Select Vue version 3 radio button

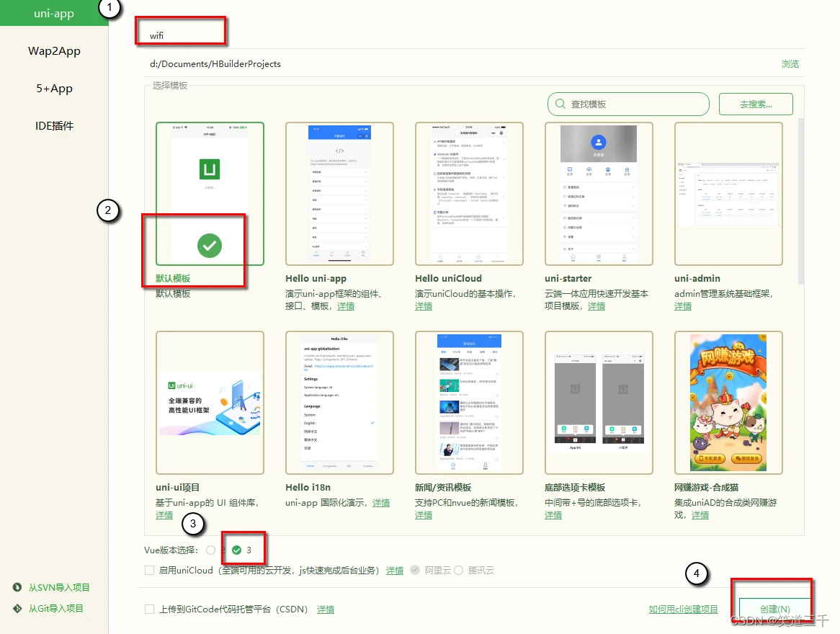pyautogui.click(x=237, y=550)
